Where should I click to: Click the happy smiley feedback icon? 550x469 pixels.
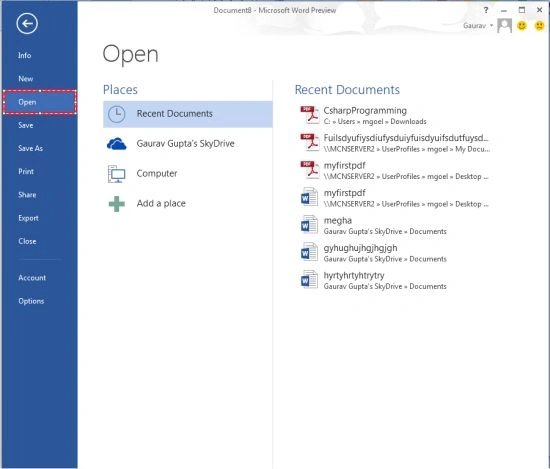522,26
